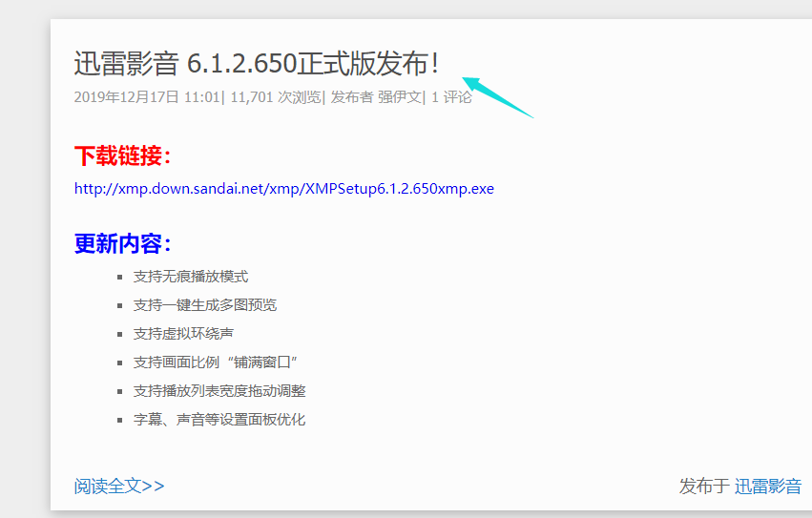Click the cyan arrow pointing at title
The image size is (812, 518).
tap(496, 96)
